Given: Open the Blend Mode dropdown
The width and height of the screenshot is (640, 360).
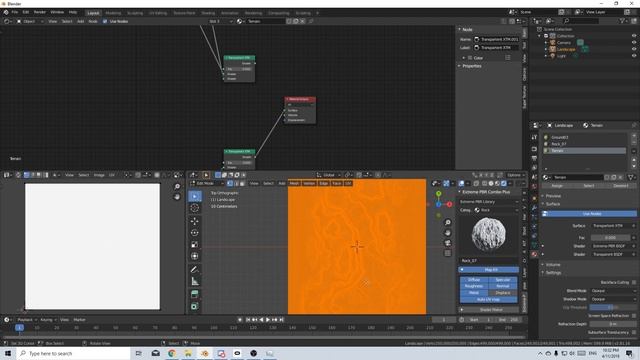Looking at the screenshot, I should pyautogui.click(x=613, y=291).
